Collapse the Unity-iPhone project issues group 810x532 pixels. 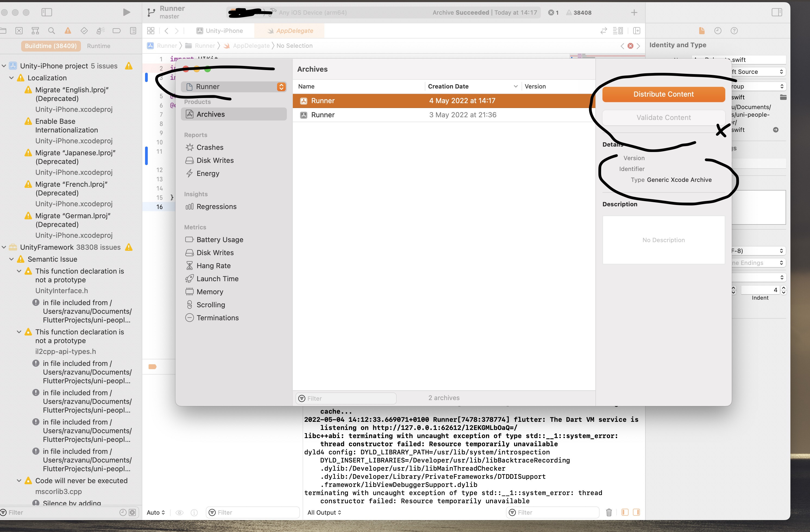(x=4, y=66)
